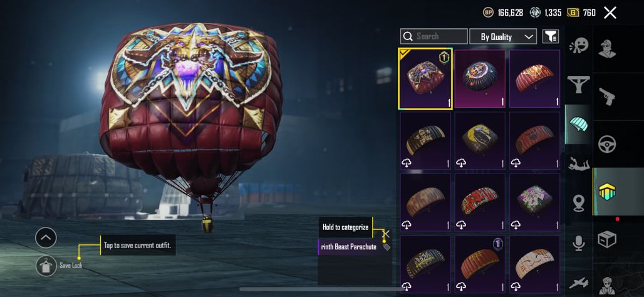The width and height of the screenshot is (644, 297).
Task: Expand the upward chevron circle button
Action: point(46,237)
